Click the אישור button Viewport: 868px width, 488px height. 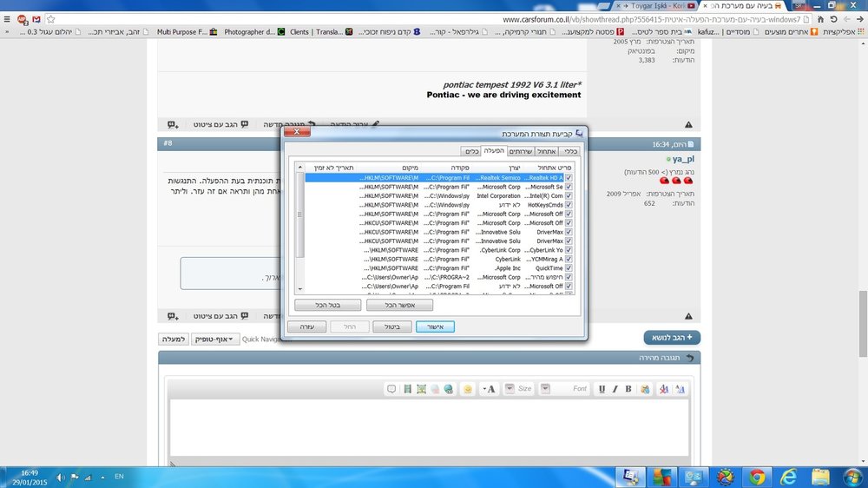(x=435, y=326)
